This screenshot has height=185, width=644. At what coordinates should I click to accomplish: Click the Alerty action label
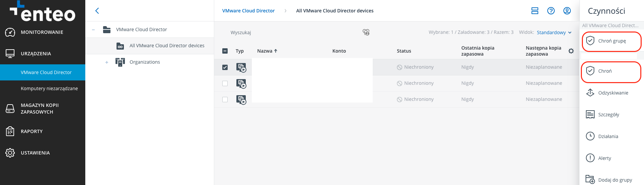(x=605, y=158)
